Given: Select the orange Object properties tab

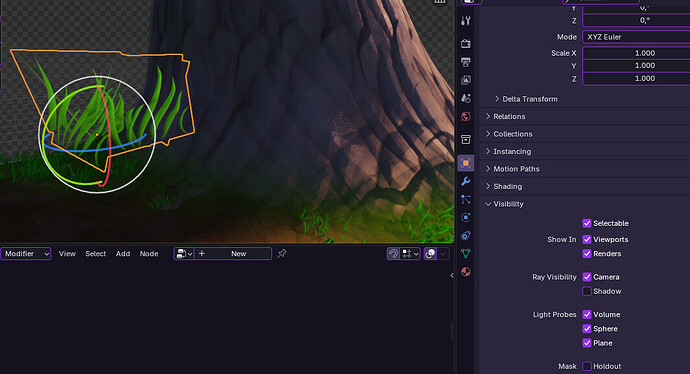Looking at the screenshot, I should point(466,163).
